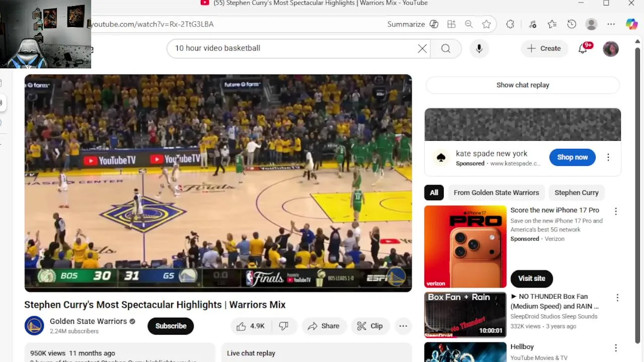Open the Golden State Warriors channel name
This screenshot has width=644, height=362.
point(88,321)
